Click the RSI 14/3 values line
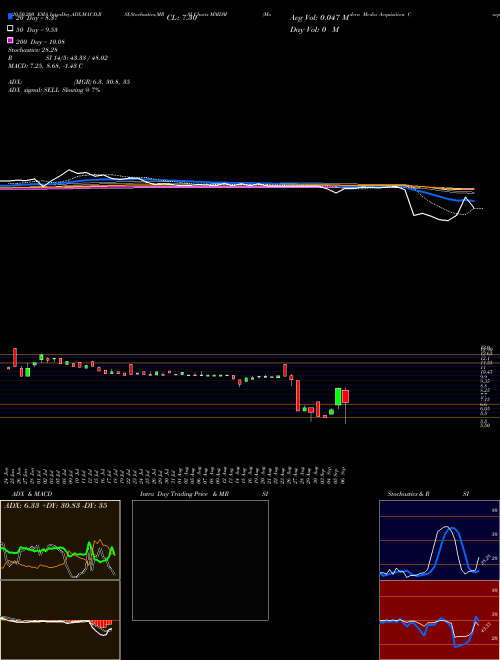 [x=57, y=58]
